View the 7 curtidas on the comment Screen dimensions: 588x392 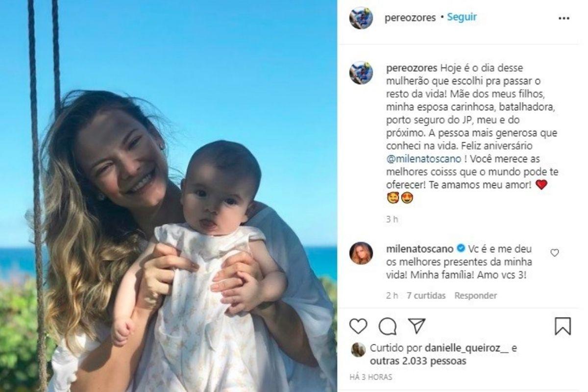(x=426, y=295)
